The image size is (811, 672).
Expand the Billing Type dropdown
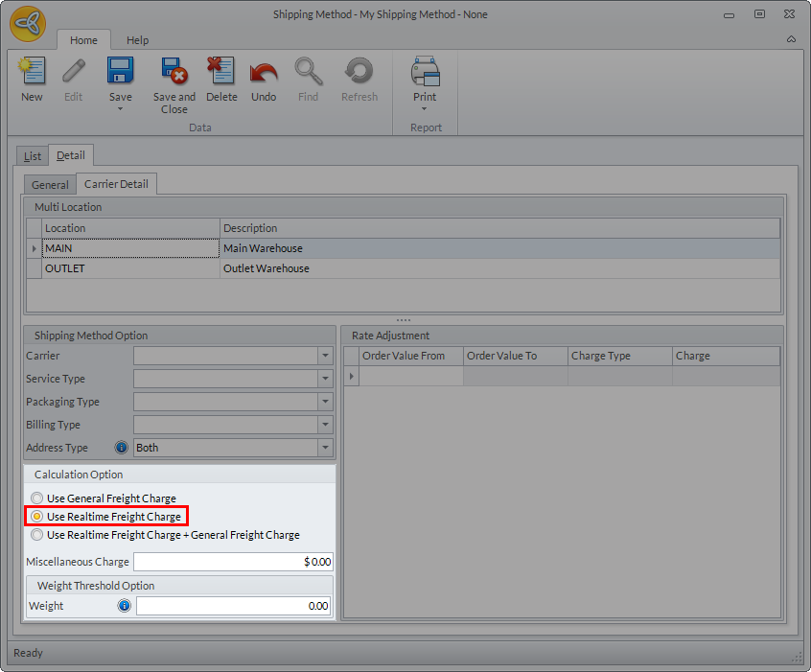pyautogui.click(x=325, y=425)
